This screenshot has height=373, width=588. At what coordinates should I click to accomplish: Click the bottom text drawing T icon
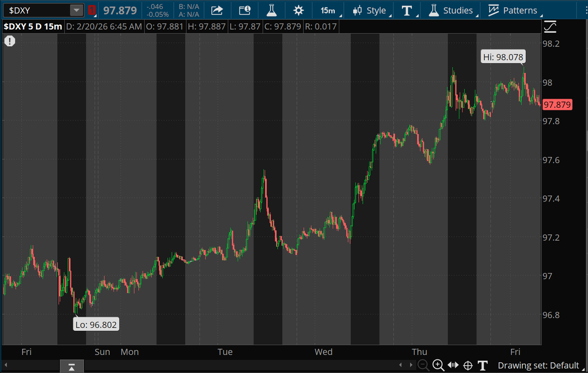(483, 365)
